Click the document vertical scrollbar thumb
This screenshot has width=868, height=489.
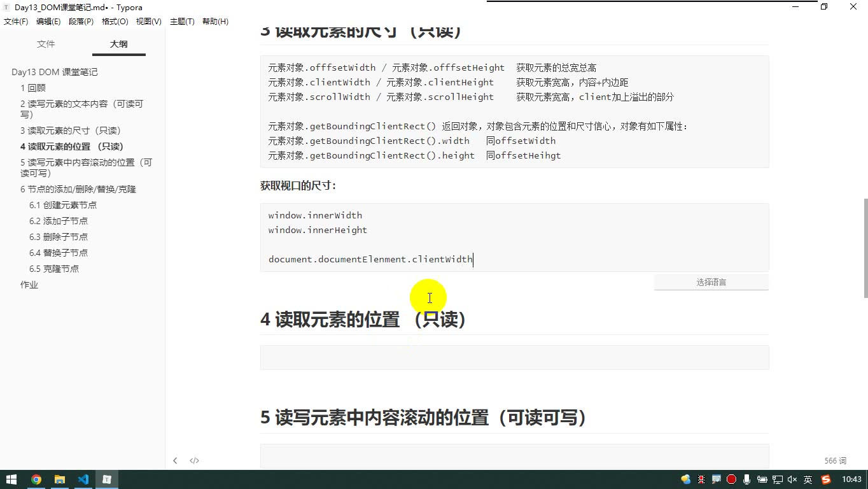[x=865, y=248]
